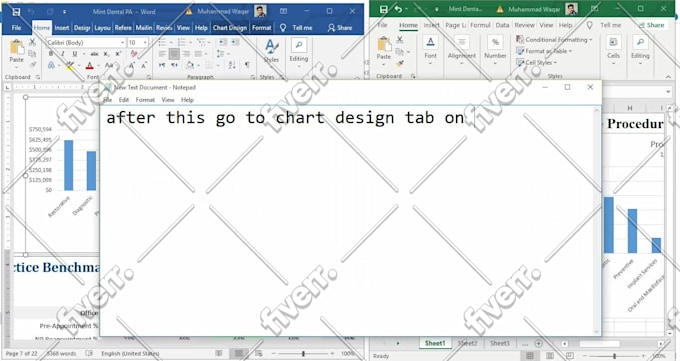Viewport: 680px width, 361px height.
Task: Expand the Alignment group in Excel
Action: point(462,50)
